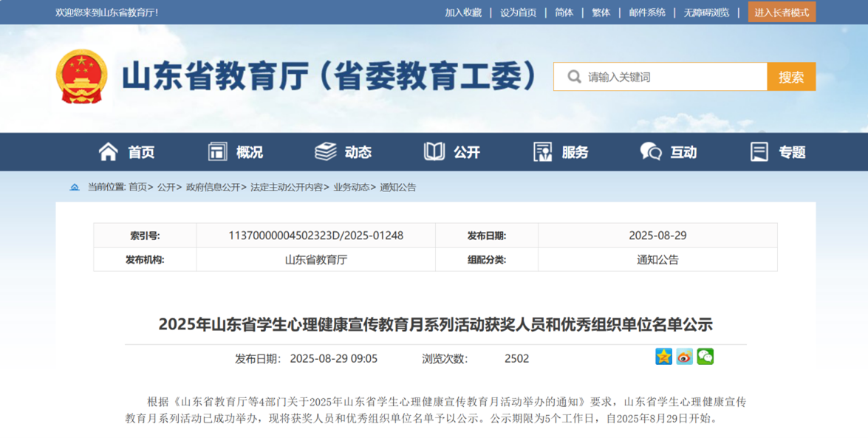Click the 互动 chat bubbles icon
The width and height of the screenshot is (868, 438).
[651, 151]
